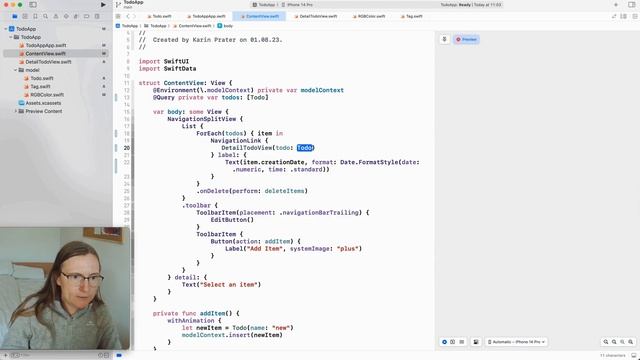This screenshot has height=360, width=640.
Task: Open the Debug navigator
Action: (76, 16)
